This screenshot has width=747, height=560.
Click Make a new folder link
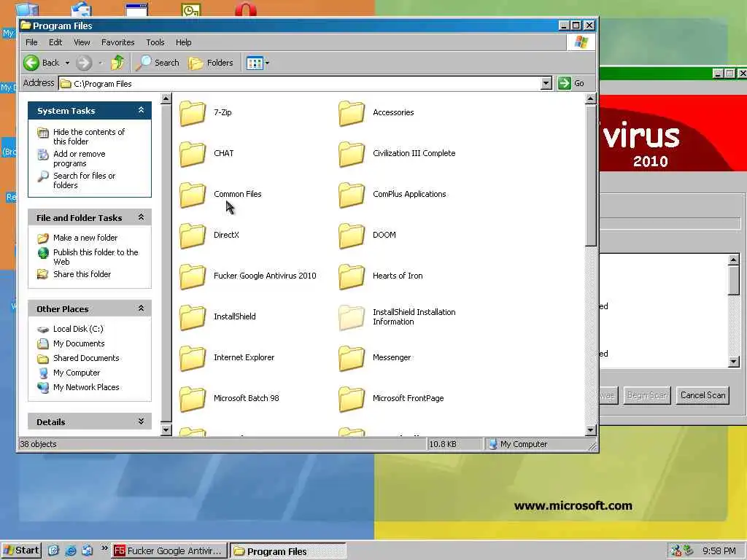point(85,238)
